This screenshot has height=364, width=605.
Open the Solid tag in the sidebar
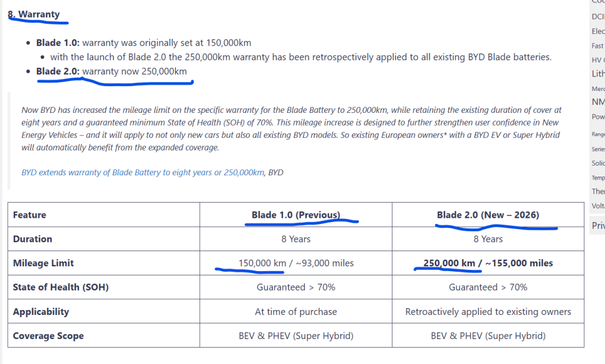click(598, 163)
